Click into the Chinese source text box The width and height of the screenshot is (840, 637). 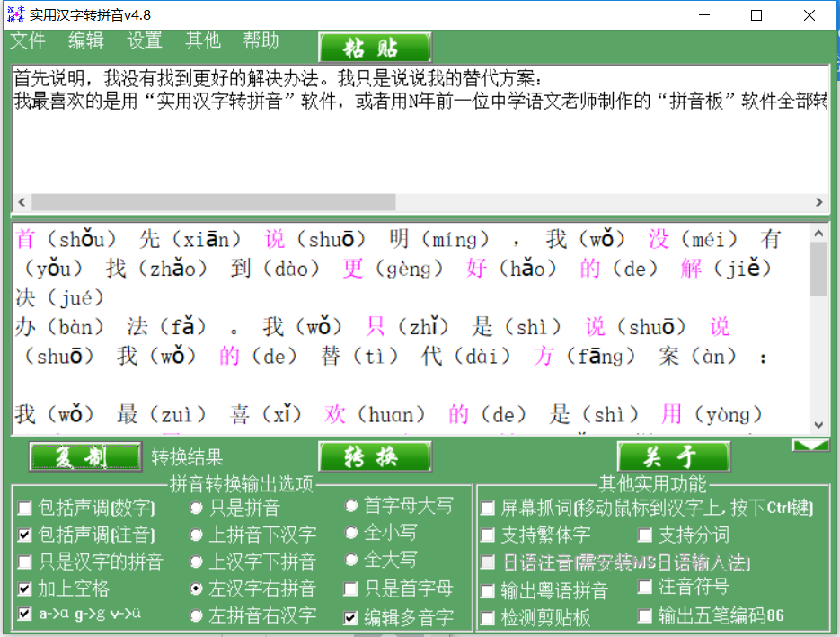pos(420,130)
